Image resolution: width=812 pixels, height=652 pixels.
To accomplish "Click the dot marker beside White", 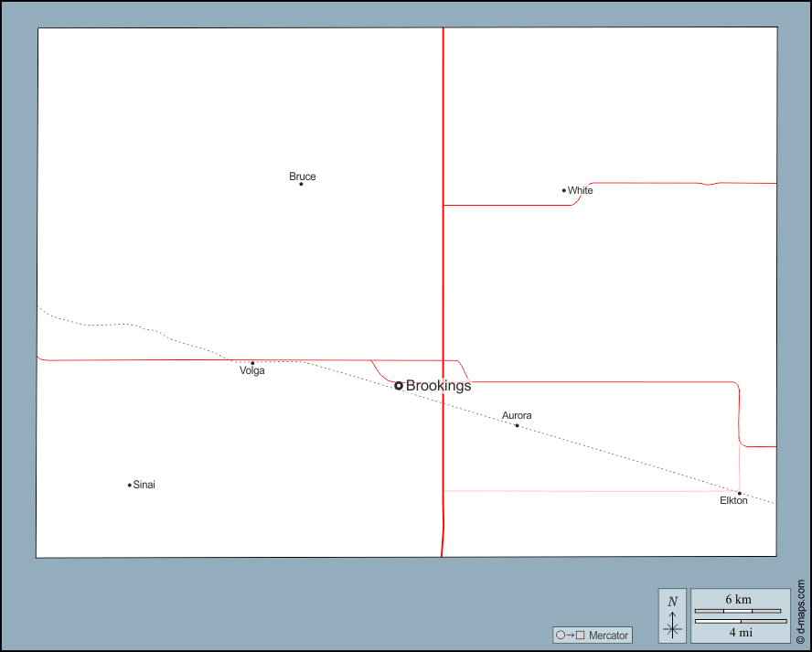I will tap(564, 190).
